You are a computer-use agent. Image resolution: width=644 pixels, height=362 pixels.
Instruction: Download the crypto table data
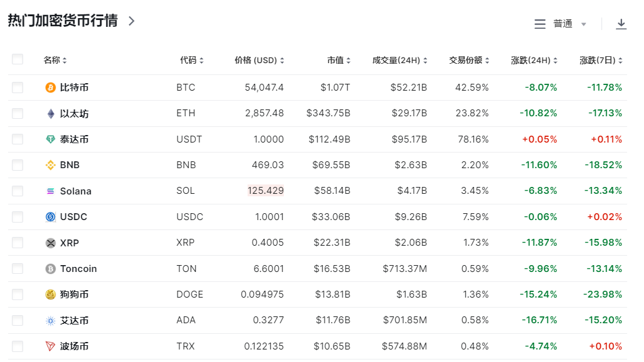(x=621, y=24)
